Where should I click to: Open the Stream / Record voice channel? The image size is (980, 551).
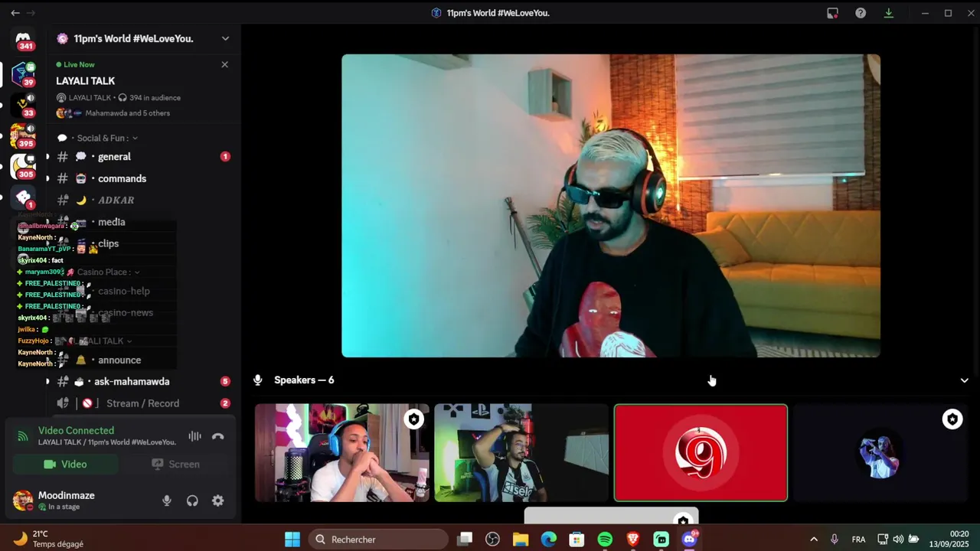[x=142, y=403]
